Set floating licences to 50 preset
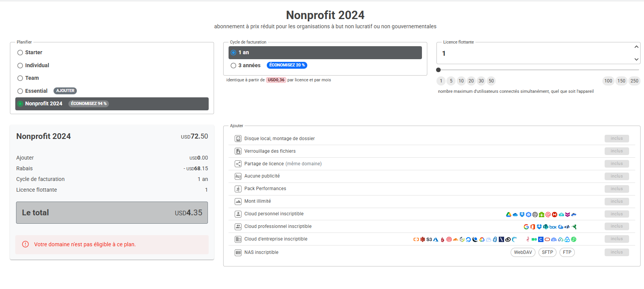The width and height of the screenshot is (644, 289). [x=491, y=81]
